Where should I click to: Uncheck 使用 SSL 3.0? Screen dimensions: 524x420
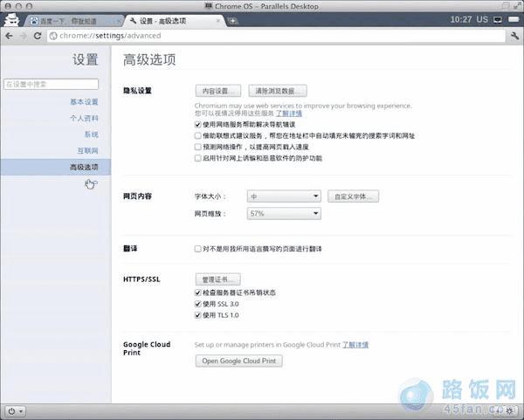[x=198, y=304]
